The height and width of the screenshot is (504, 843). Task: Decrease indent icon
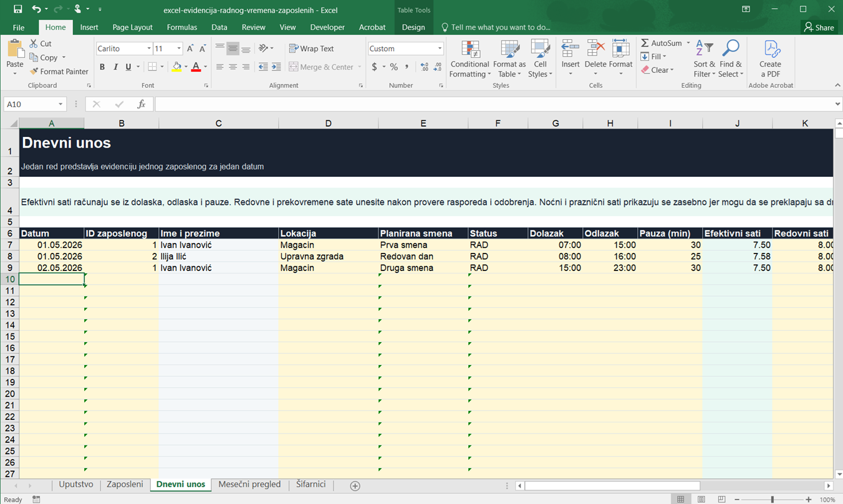point(263,67)
